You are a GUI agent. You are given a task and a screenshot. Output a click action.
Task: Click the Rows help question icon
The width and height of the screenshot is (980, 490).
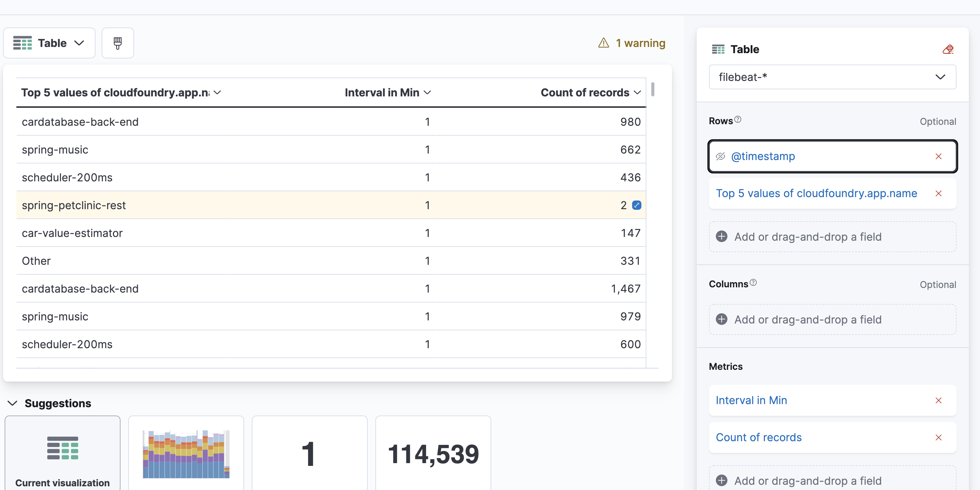(738, 120)
